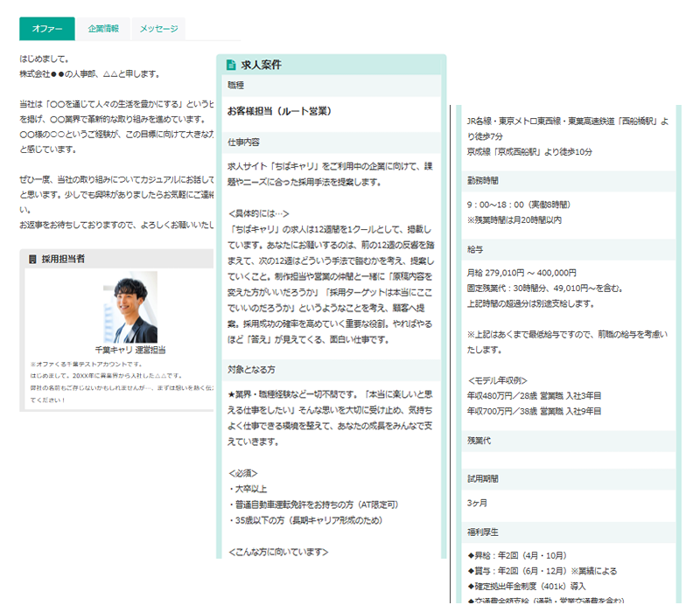Click the 福利厚生 section label
The width and height of the screenshot is (700, 612).
coord(483,532)
